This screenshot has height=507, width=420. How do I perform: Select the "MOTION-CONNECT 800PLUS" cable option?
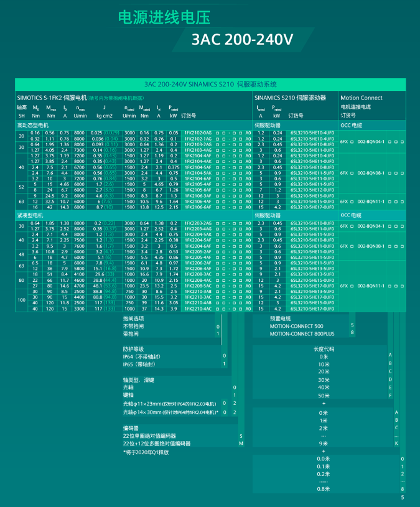tap(302, 334)
